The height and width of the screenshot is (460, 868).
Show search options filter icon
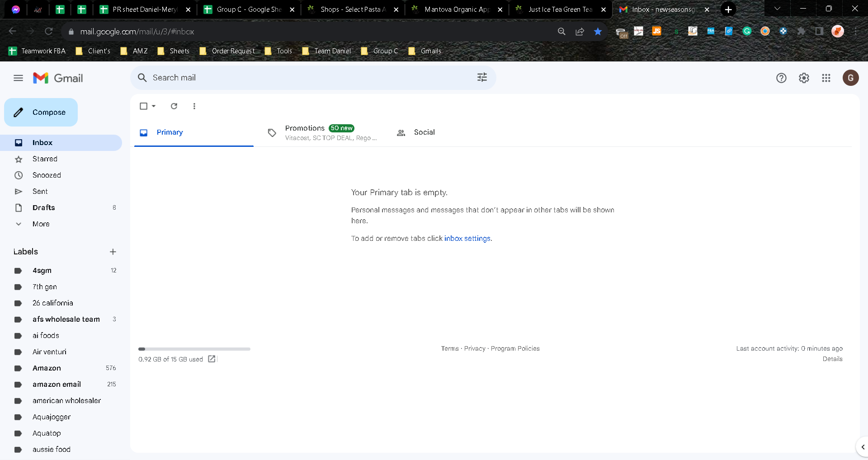click(x=482, y=77)
